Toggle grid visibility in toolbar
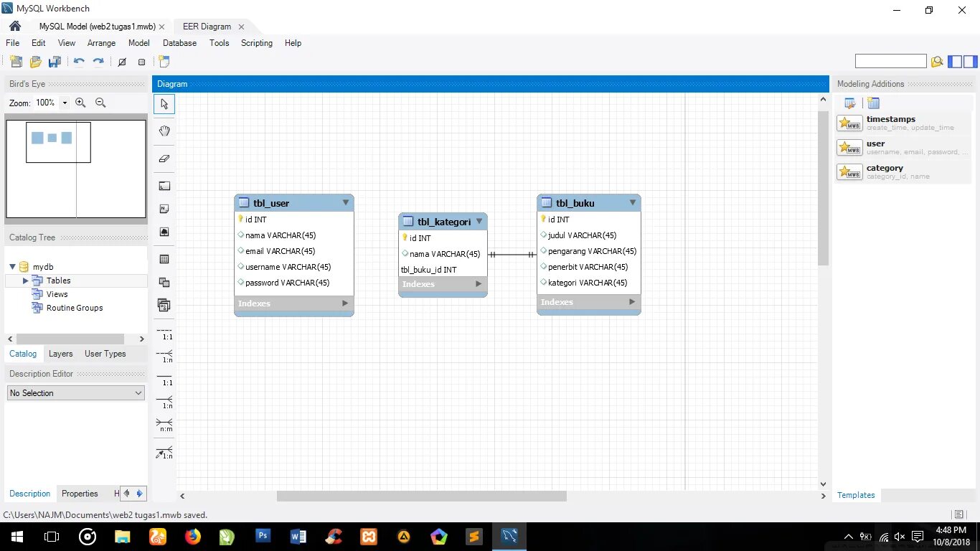The height and width of the screenshot is (551, 980). point(122,62)
